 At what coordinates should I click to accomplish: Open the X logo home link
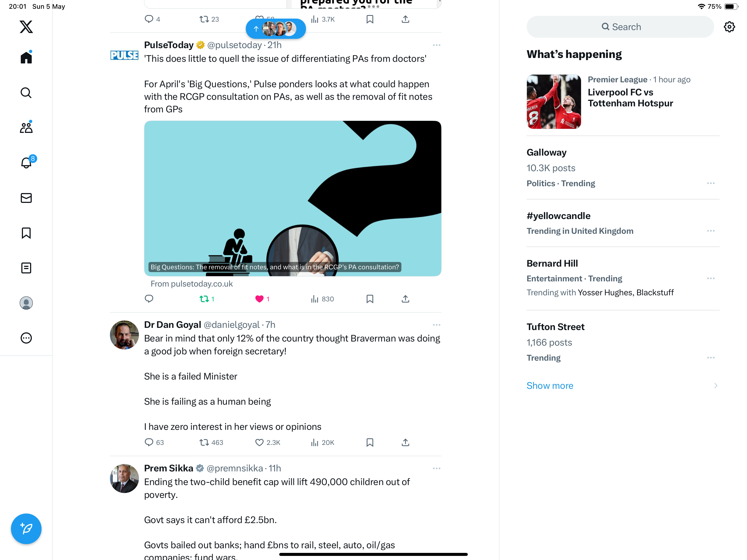pos(26,27)
